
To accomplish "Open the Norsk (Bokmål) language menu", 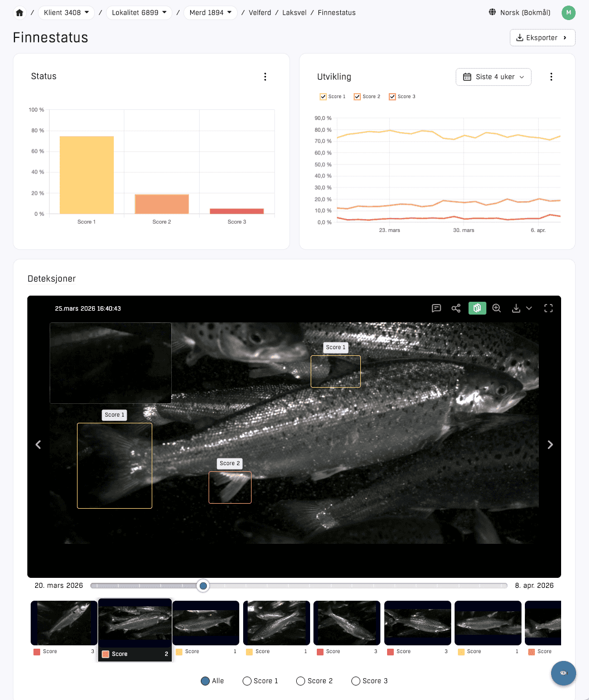I will point(519,12).
